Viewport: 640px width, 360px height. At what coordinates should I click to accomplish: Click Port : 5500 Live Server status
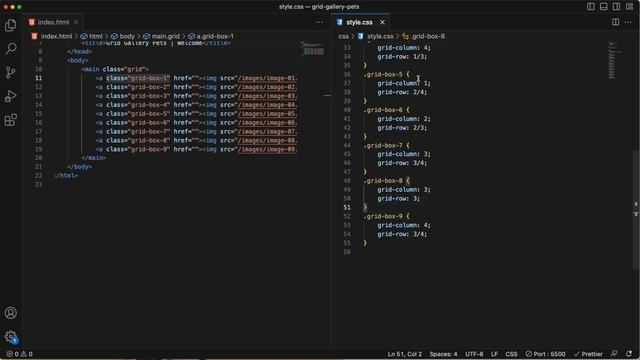coord(545,354)
